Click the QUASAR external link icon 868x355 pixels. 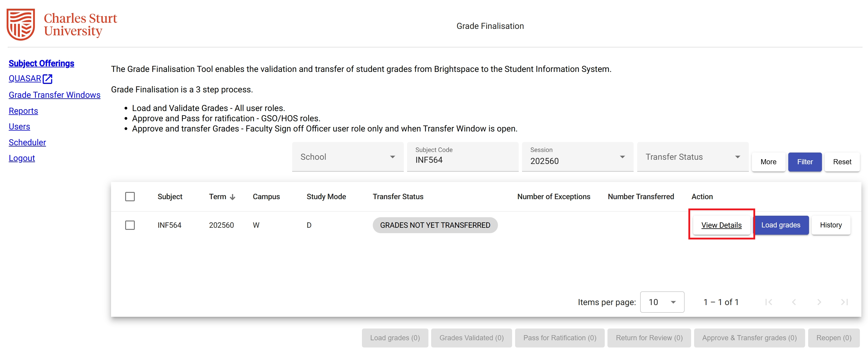coord(48,79)
